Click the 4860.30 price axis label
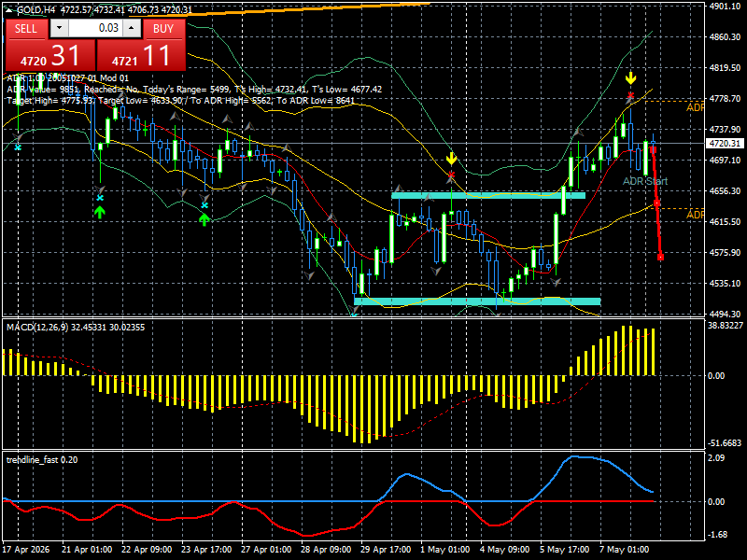Viewport: 747px width, 560px height. pyautogui.click(x=725, y=36)
